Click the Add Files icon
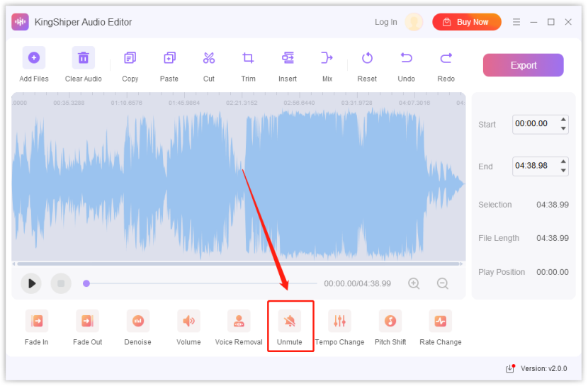 34,57
